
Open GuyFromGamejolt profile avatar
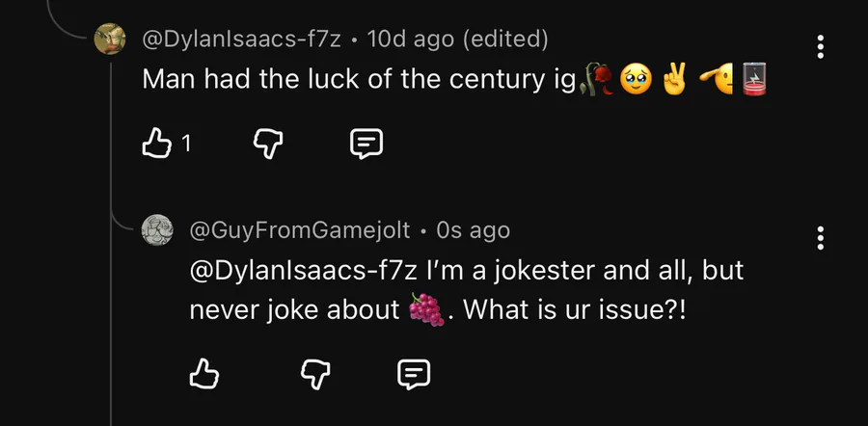157,230
